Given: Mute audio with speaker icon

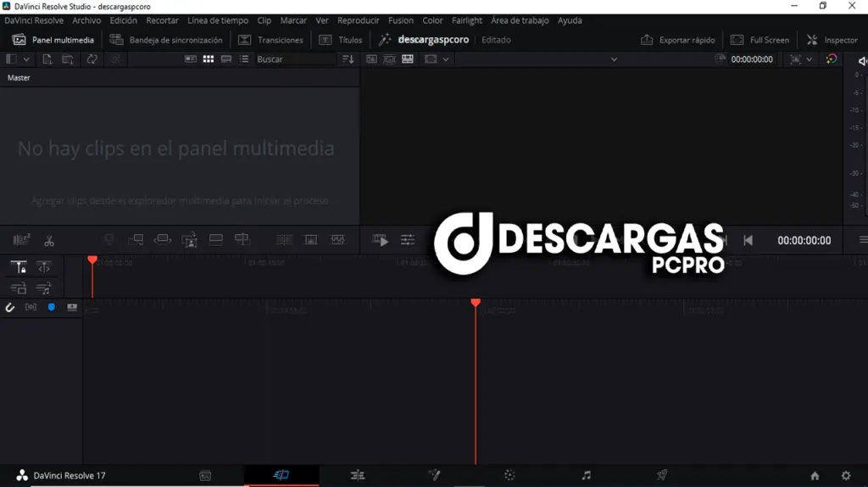Looking at the screenshot, I should click(x=862, y=61).
